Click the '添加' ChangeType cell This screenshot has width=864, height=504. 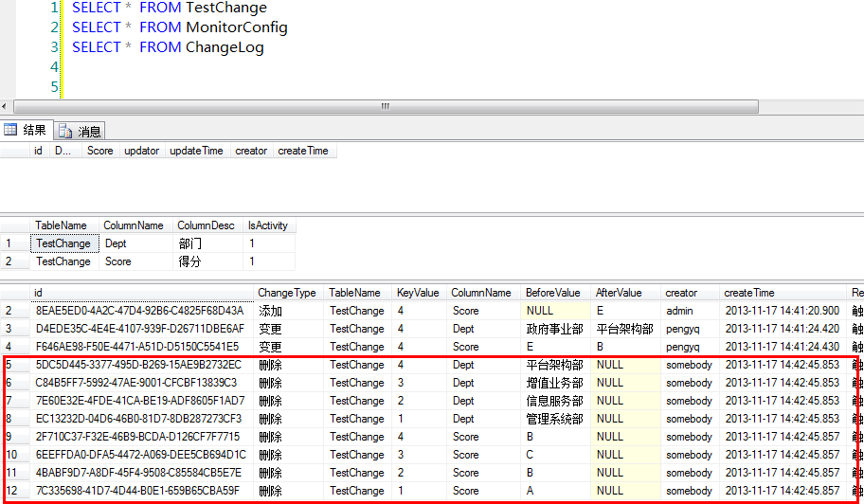pyautogui.click(x=289, y=311)
